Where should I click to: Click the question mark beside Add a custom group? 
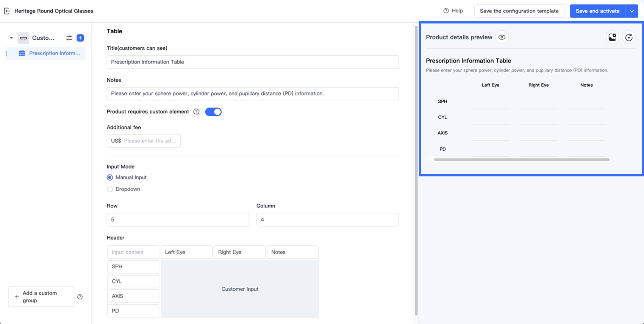click(x=80, y=297)
